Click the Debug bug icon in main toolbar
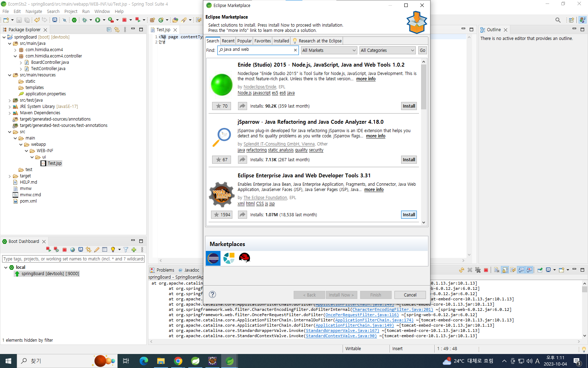 pos(84,20)
